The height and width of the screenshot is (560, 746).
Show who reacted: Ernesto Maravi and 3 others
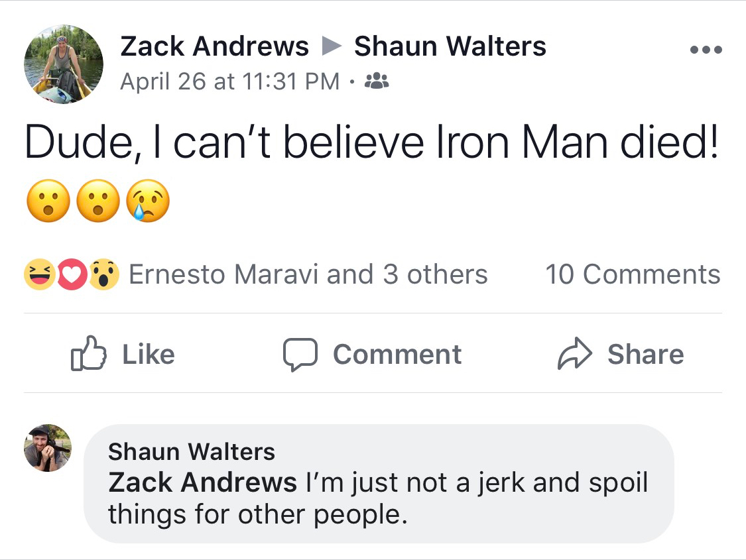pyautogui.click(x=308, y=274)
